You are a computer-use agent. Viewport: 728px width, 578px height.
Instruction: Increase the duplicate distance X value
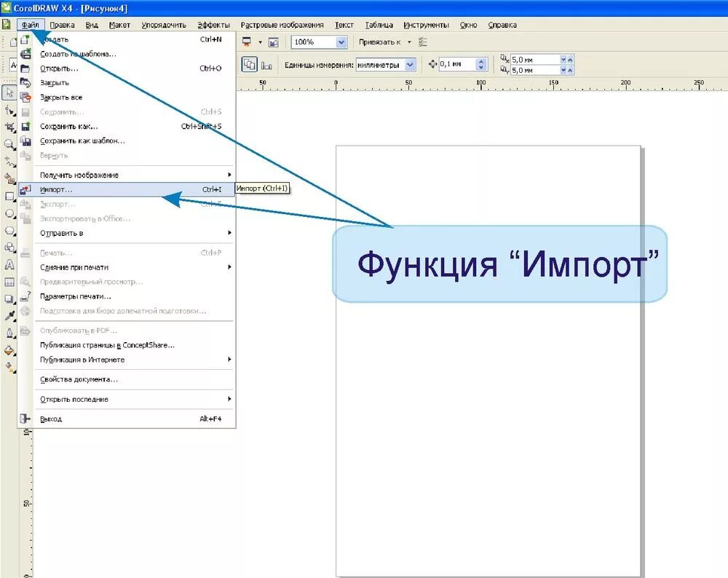(x=570, y=60)
